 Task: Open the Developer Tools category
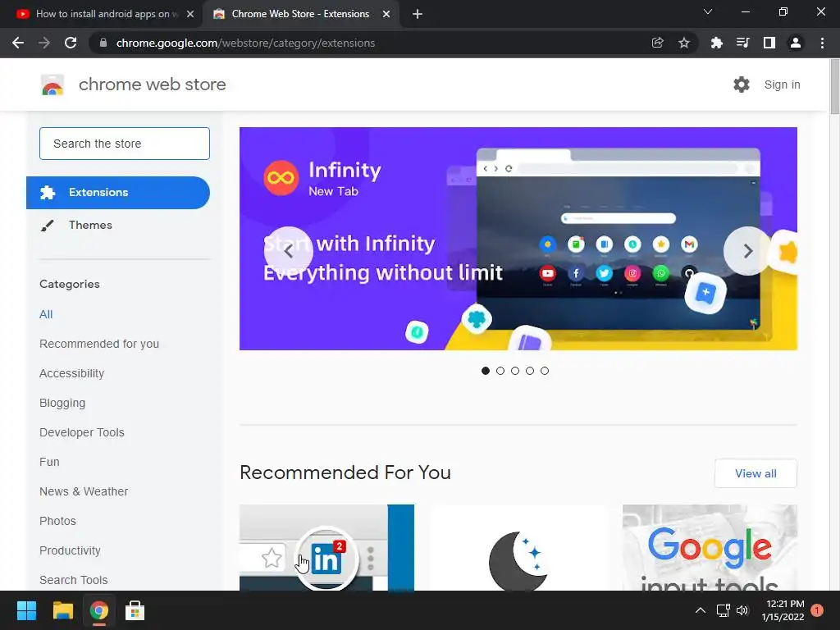point(82,432)
